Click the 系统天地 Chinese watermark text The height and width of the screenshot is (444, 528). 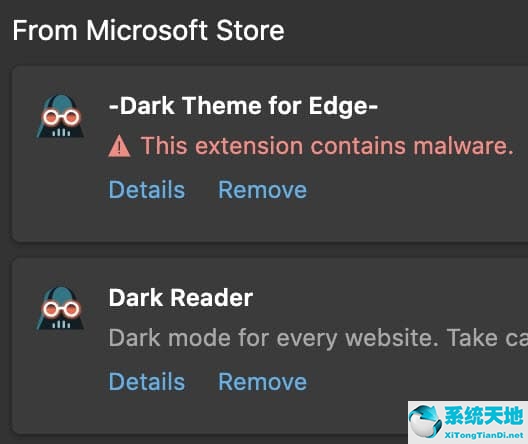pos(484,416)
